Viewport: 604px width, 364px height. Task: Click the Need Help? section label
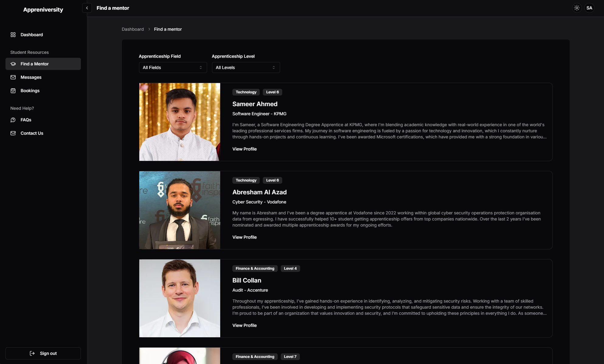pos(22,108)
